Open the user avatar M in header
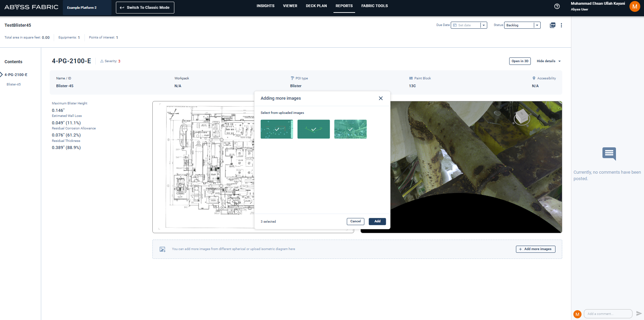644x320 pixels. pyautogui.click(x=635, y=6)
